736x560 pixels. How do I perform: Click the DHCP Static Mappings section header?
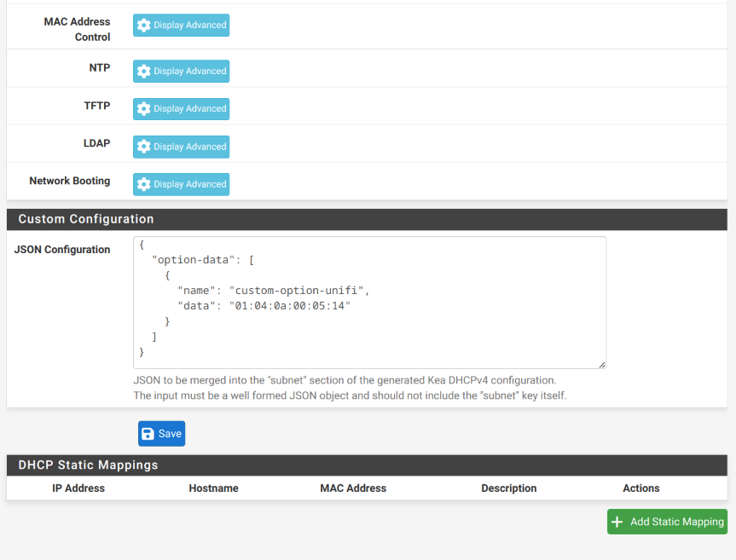(x=88, y=465)
